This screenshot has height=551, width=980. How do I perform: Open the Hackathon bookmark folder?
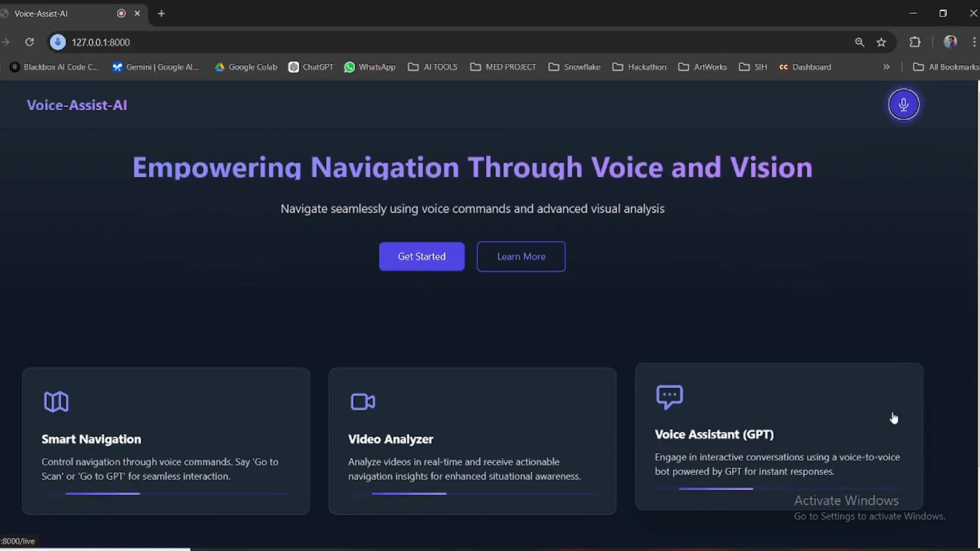pyautogui.click(x=640, y=67)
